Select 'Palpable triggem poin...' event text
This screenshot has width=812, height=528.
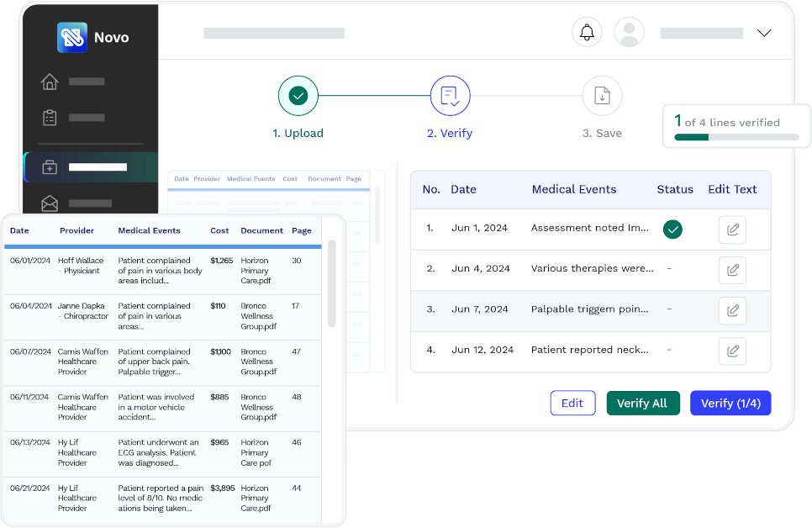589,309
